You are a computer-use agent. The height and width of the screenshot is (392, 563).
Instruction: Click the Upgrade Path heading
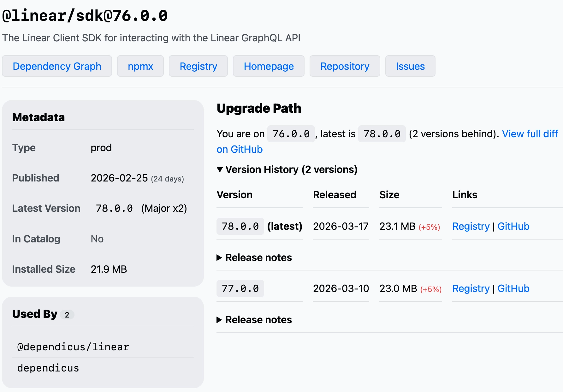tap(259, 108)
